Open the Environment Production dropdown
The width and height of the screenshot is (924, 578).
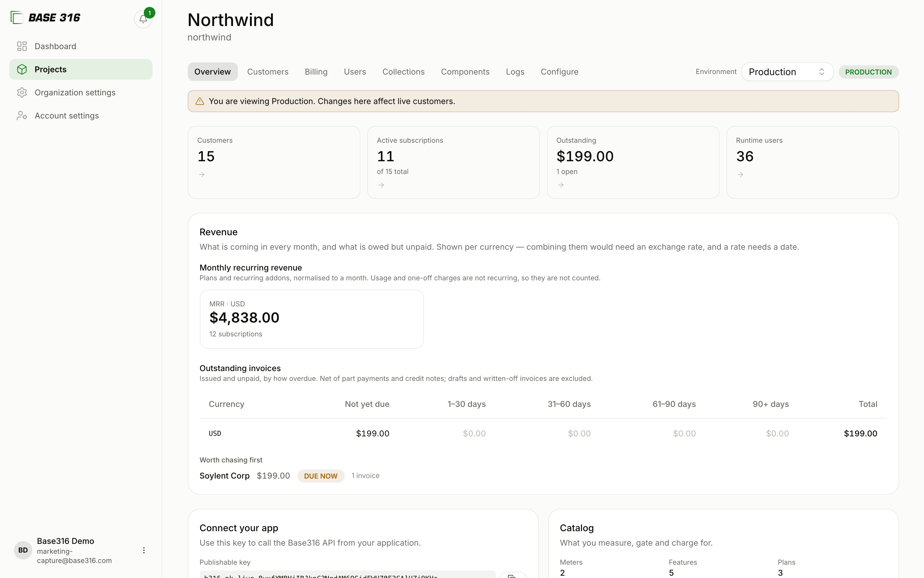pos(787,72)
